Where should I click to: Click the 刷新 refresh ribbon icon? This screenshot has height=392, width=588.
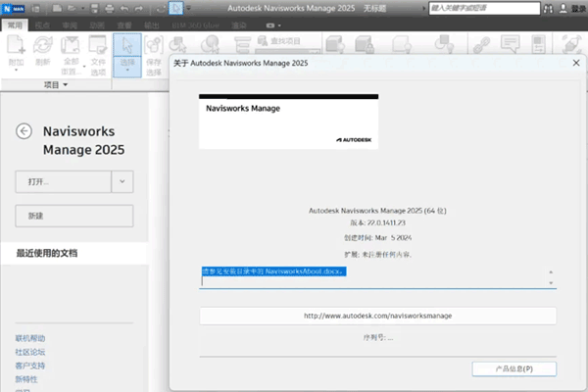43,44
